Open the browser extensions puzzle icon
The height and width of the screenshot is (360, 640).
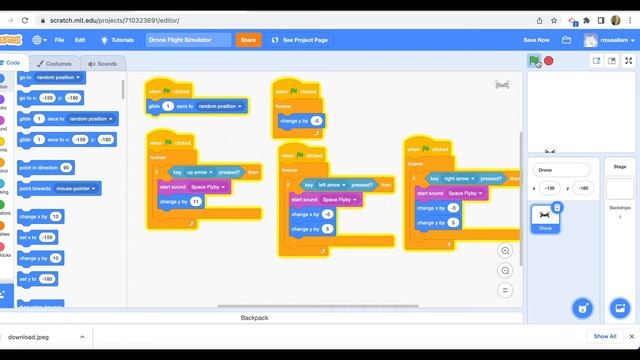pos(587,20)
